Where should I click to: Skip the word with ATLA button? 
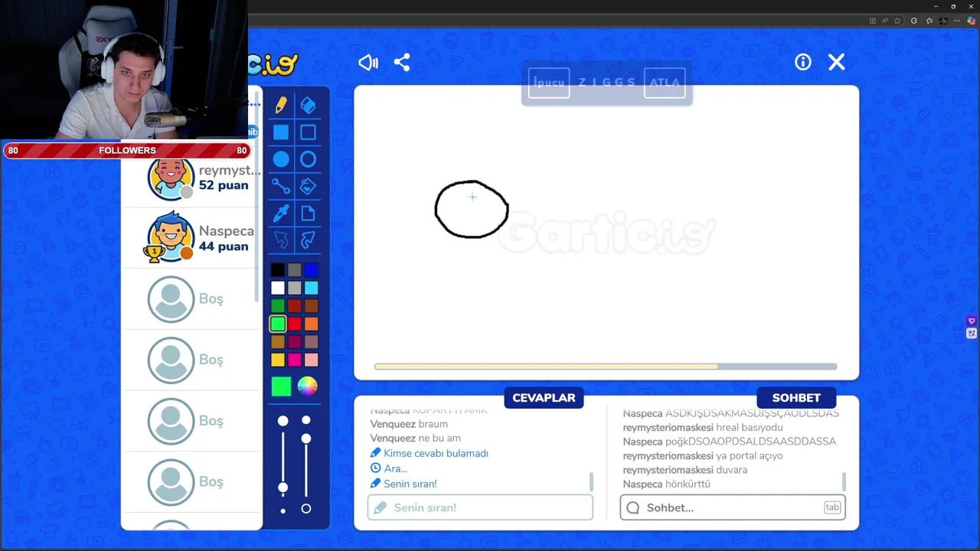coord(665,83)
